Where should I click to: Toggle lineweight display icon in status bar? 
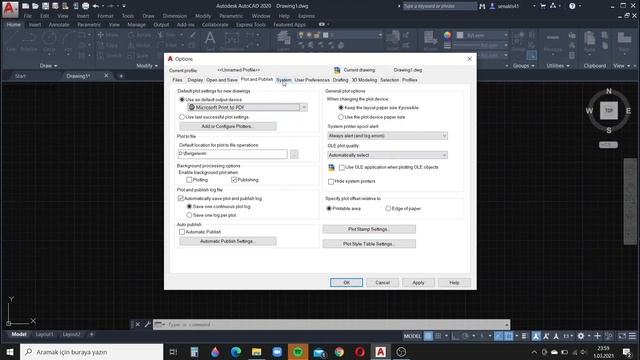[x=524, y=336]
